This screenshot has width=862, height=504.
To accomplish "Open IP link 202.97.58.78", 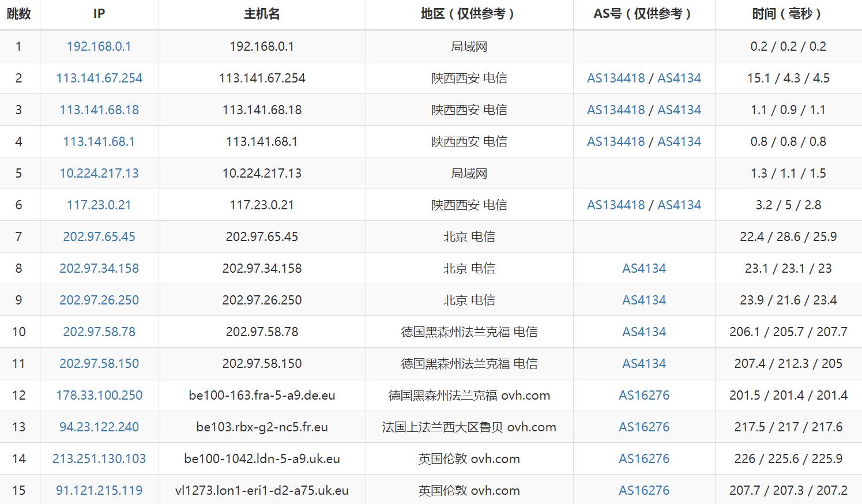I will [x=99, y=332].
